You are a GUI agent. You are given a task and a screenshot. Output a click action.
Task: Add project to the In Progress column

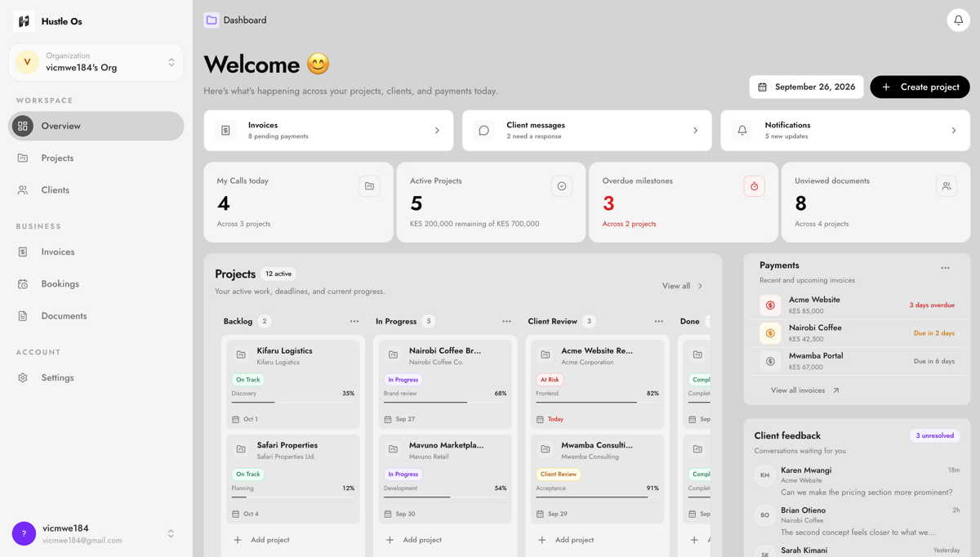[x=413, y=540]
